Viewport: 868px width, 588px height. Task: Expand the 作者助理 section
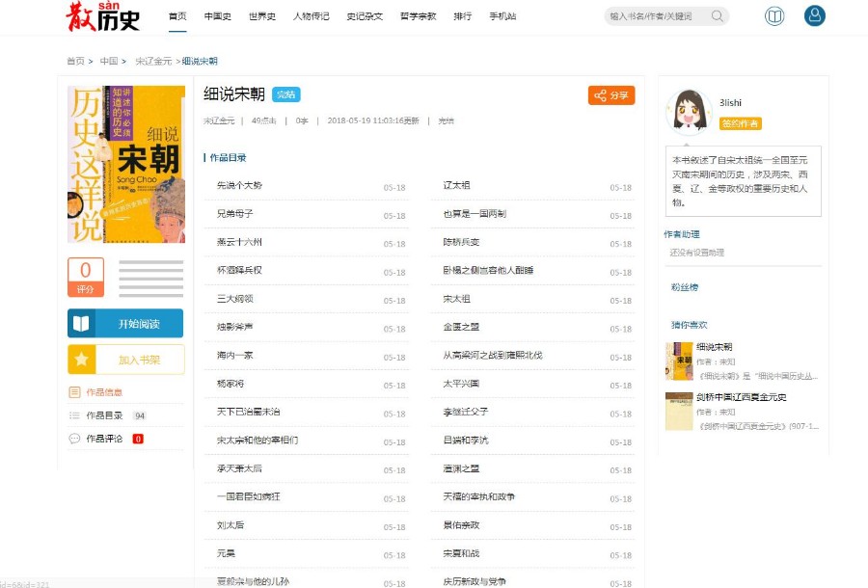pos(682,233)
